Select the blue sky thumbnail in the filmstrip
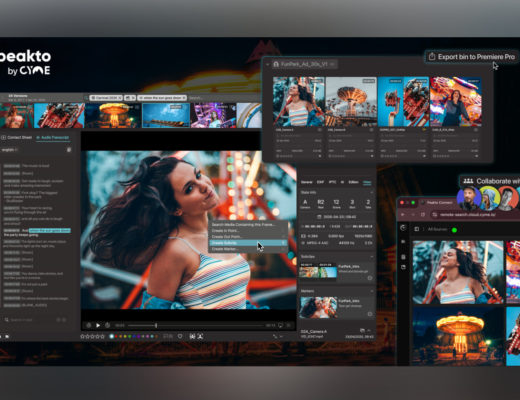 pos(166,115)
